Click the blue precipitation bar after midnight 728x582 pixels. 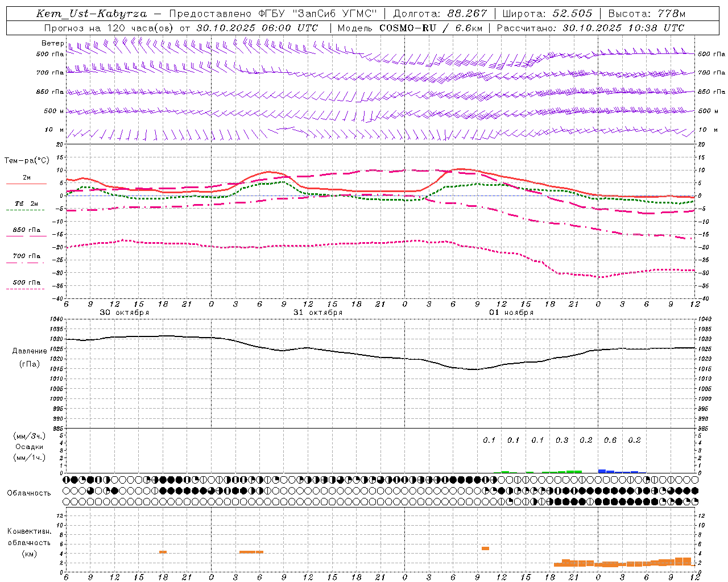[x=602, y=471]
